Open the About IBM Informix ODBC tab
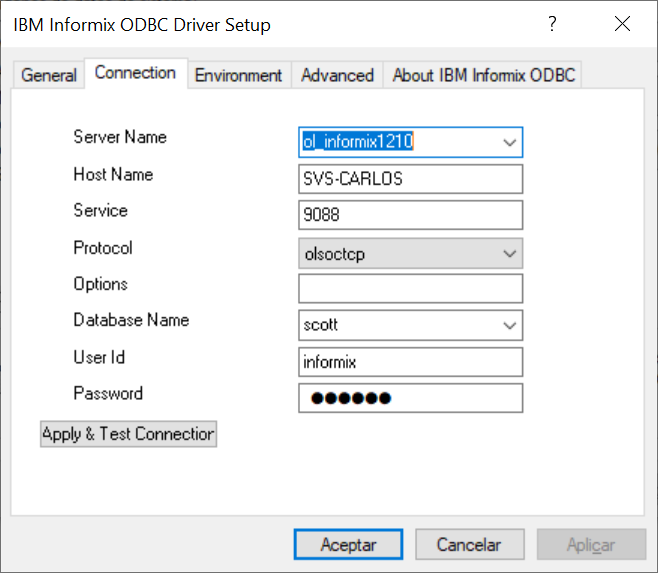Image resolution: width=658 pixels, height=573 pixels. 483,76
